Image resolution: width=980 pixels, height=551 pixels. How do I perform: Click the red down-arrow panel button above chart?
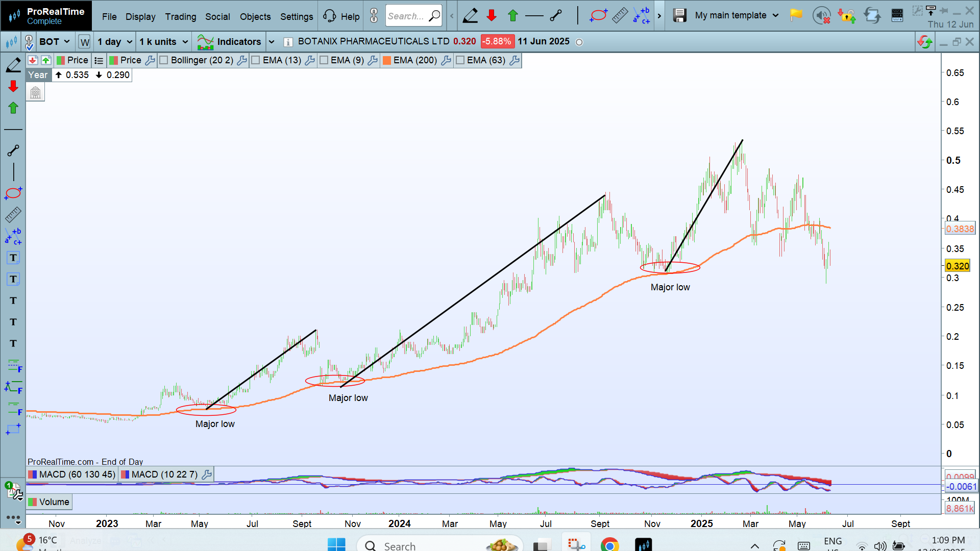point(33,60)
